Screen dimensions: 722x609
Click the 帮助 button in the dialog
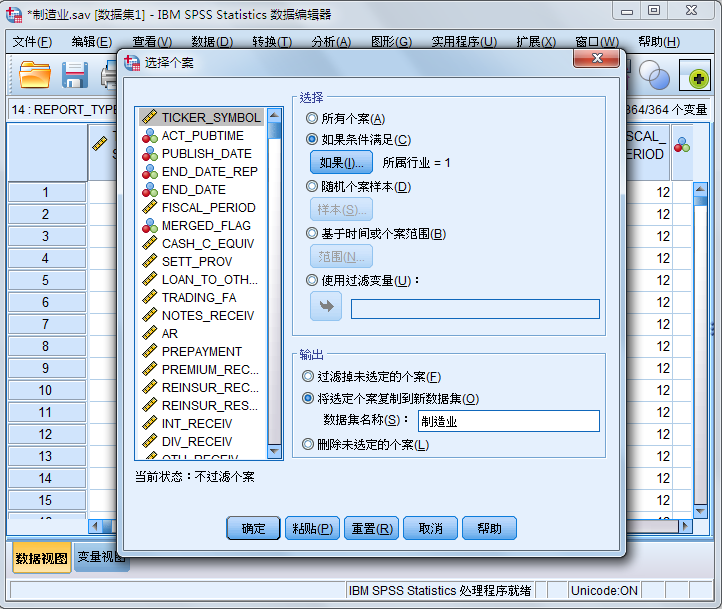(x=489, y=528)
